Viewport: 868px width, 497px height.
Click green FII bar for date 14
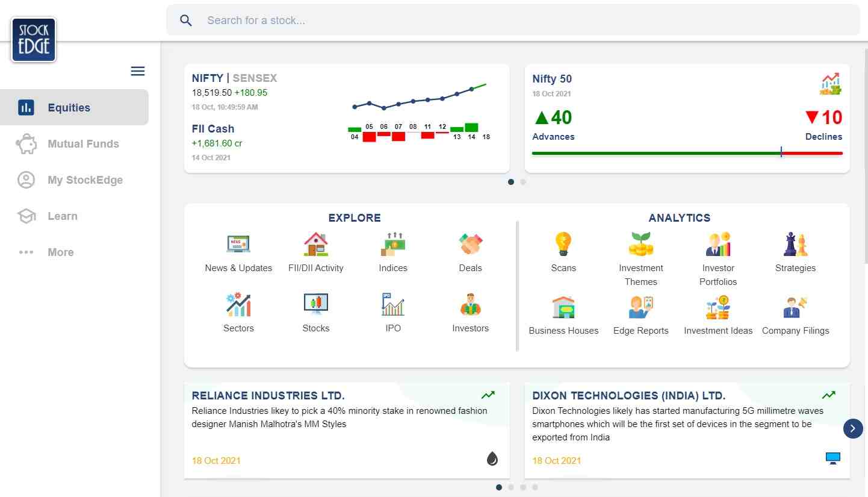(471, 127)
